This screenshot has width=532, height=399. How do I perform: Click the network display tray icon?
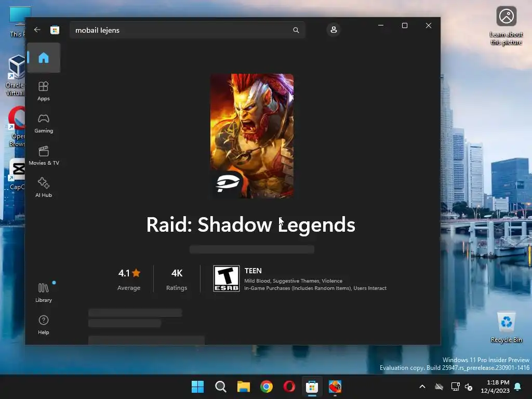[455, 387]
